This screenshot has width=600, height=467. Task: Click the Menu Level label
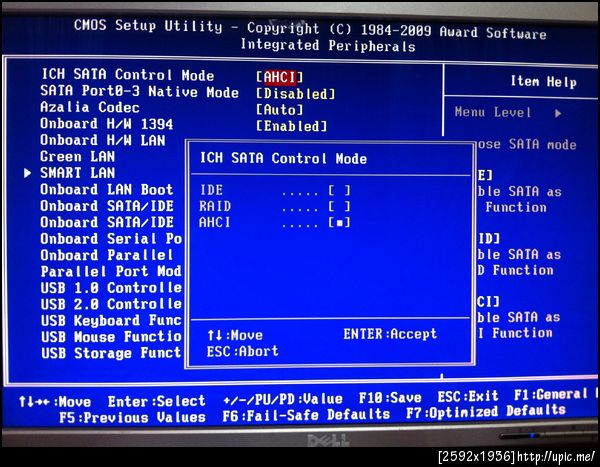tap(493, 113)
